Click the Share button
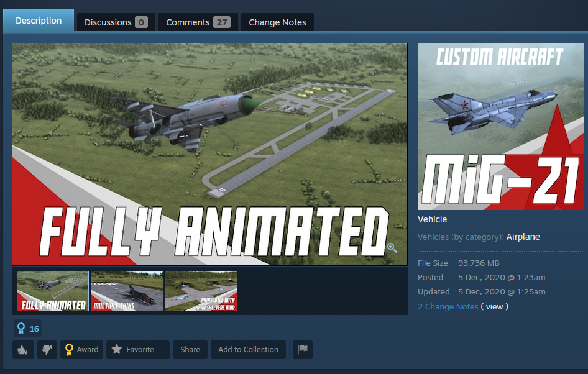 tap(190, 350)
